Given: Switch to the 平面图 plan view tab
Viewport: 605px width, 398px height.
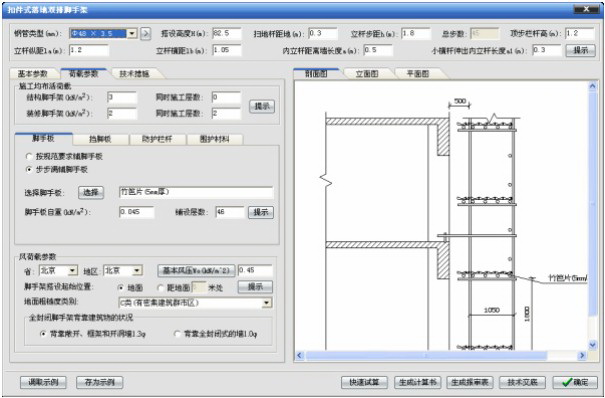Looking at the screenshot, I should point(417,74).
